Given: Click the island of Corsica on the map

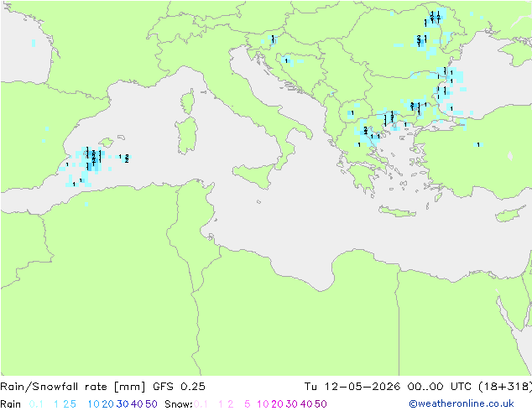Looking at the screenshot, I should [188, 101].
